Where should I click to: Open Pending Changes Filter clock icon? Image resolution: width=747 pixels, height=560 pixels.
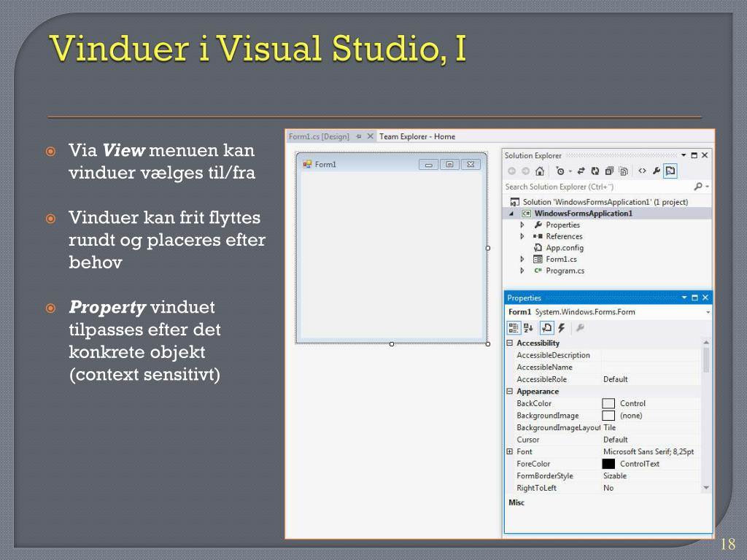560,171
